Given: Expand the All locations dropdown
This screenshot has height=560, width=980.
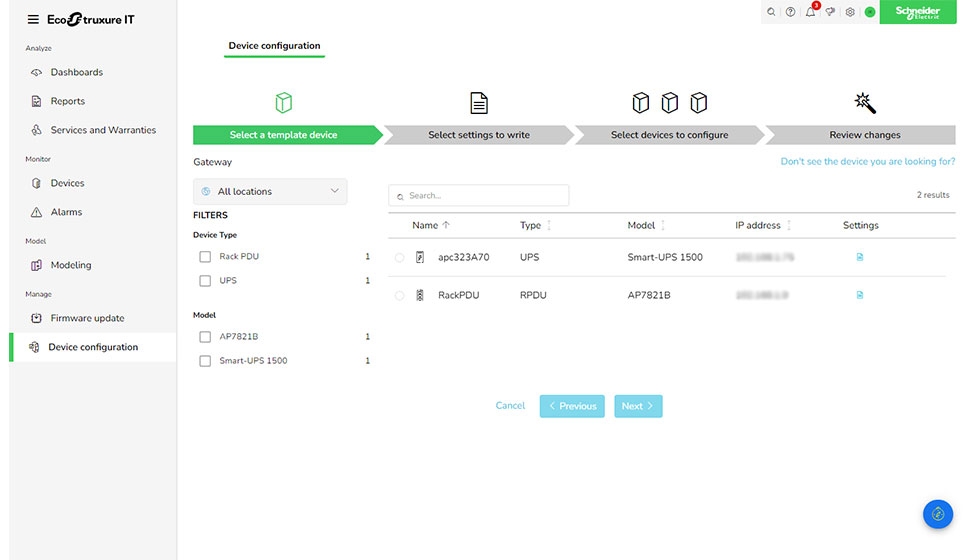Looking at the screenshot, I should point(270,191).
